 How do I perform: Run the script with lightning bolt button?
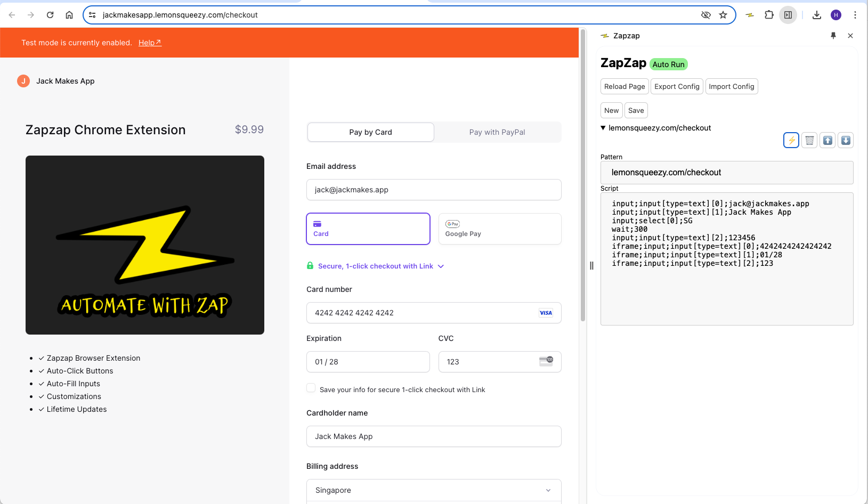tap(791, 140)
